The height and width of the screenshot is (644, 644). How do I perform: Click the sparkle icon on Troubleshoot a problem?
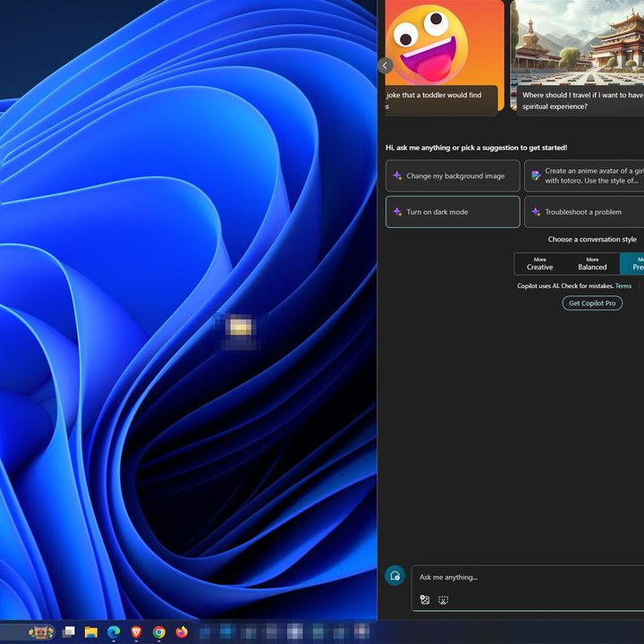click(536, 212)
